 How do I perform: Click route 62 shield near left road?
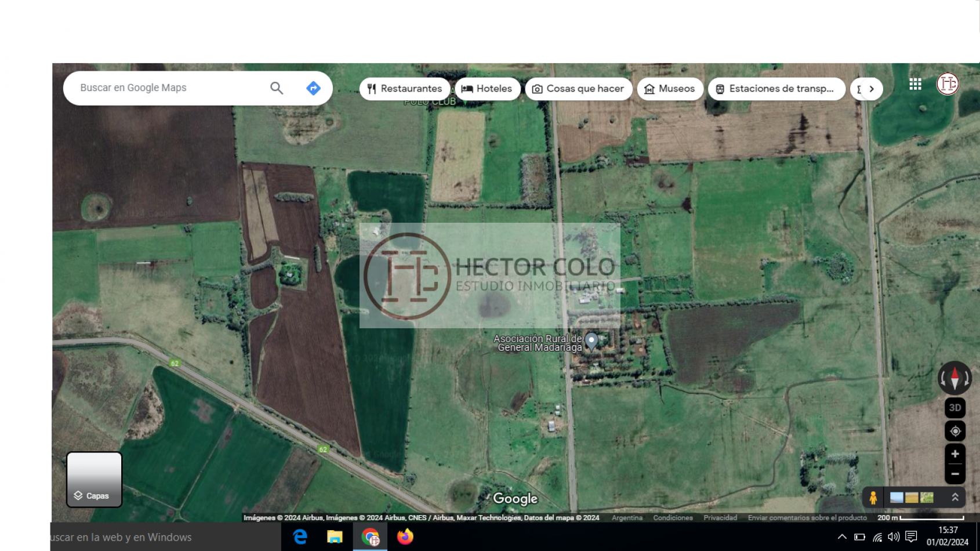point(175,363)
